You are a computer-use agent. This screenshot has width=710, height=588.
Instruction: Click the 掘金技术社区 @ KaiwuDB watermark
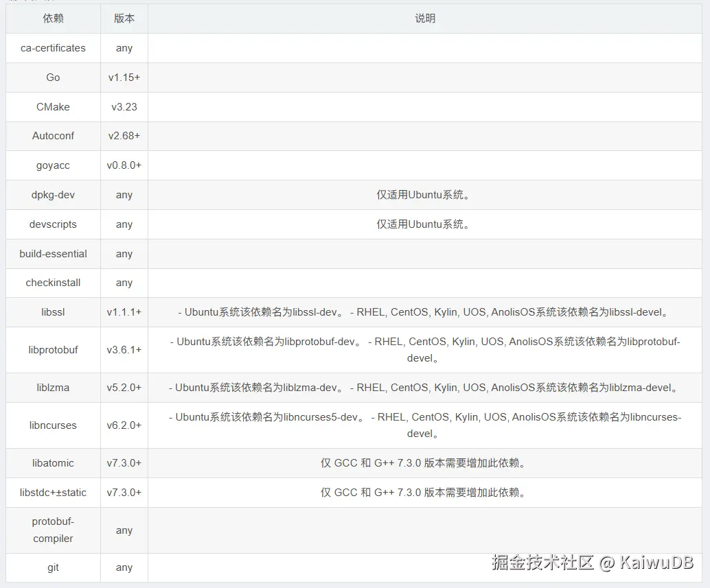pos(593,562)
